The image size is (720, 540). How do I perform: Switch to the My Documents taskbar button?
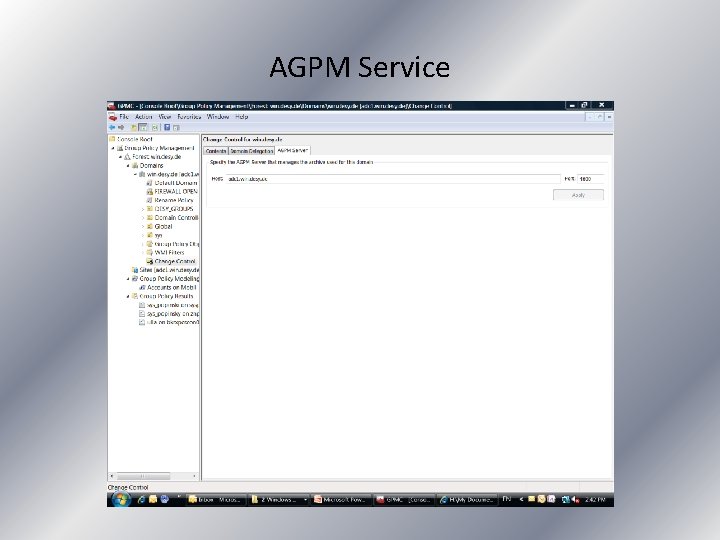466,500
